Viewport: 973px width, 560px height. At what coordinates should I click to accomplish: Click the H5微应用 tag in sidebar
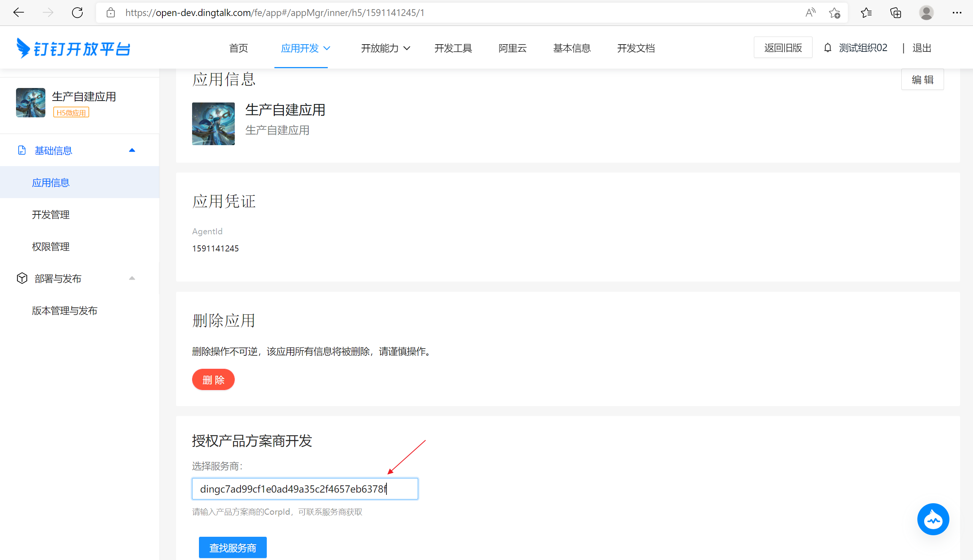(x=71, y=112)
